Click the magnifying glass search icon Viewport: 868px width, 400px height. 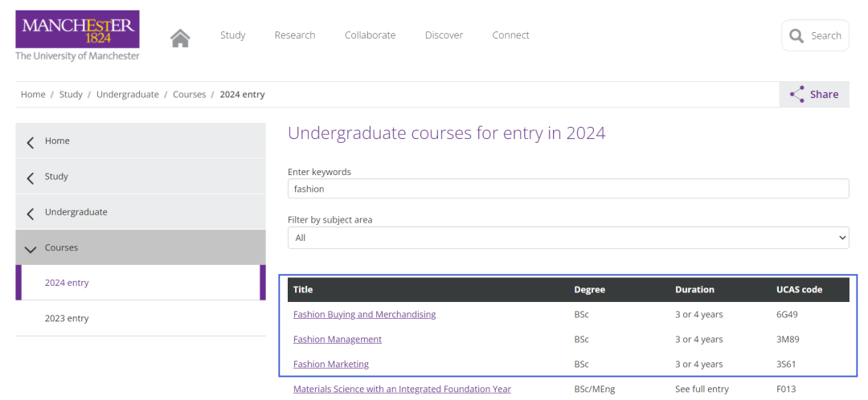click(796, 36)
